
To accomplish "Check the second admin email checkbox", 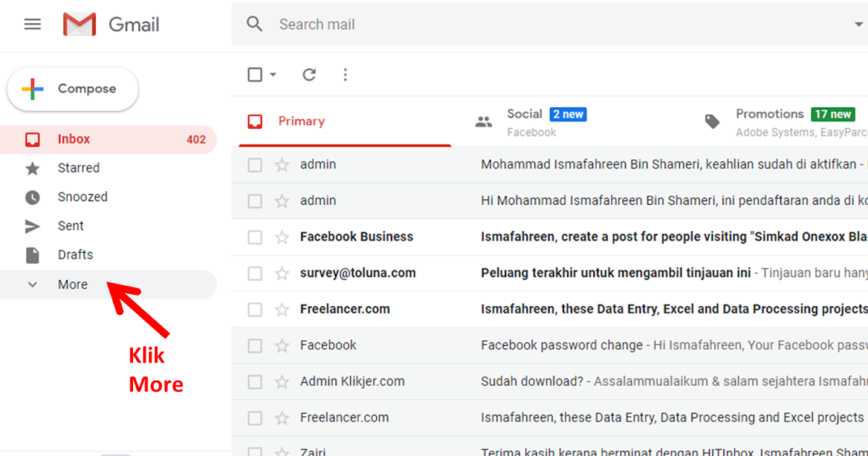I will click(x=255, y=201).
